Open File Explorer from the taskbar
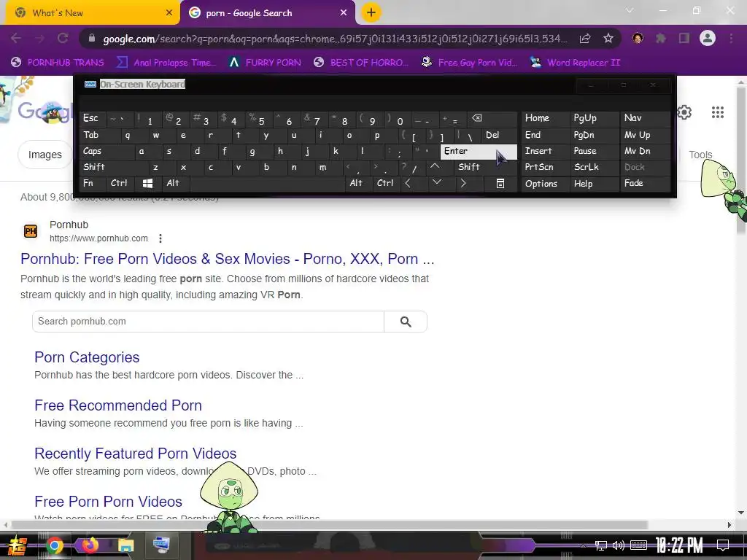This screenshot has width=747, height=560. coord(125,545)
